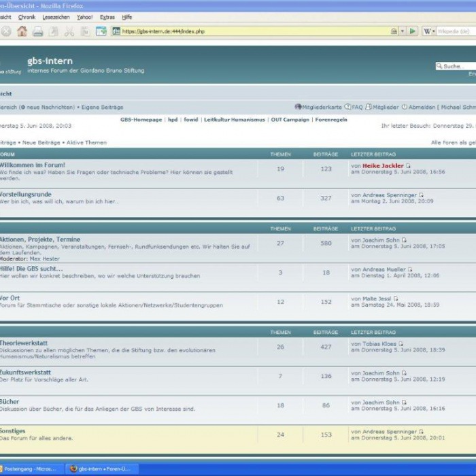The width and height of the screenshot is (476, 476).
Task: Click the gbs-intern Firefox taskbar button
Action: point(103,469)
